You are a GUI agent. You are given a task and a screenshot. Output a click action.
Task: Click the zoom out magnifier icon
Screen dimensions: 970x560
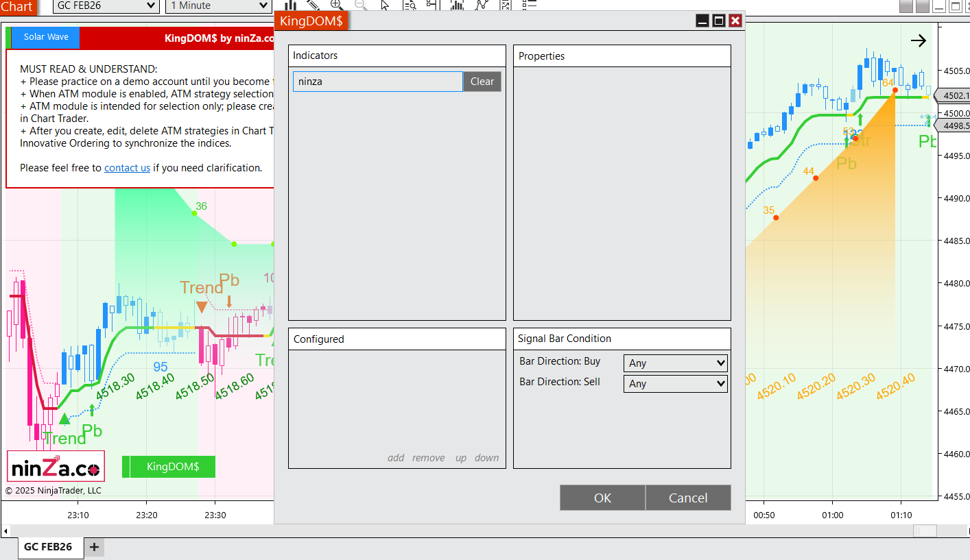pos(361,5)
